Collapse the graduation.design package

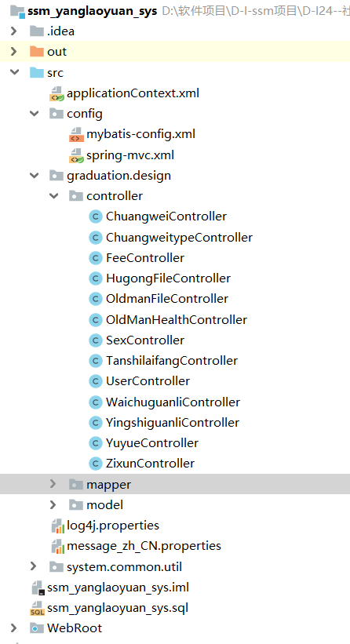(x=34, y=176)
